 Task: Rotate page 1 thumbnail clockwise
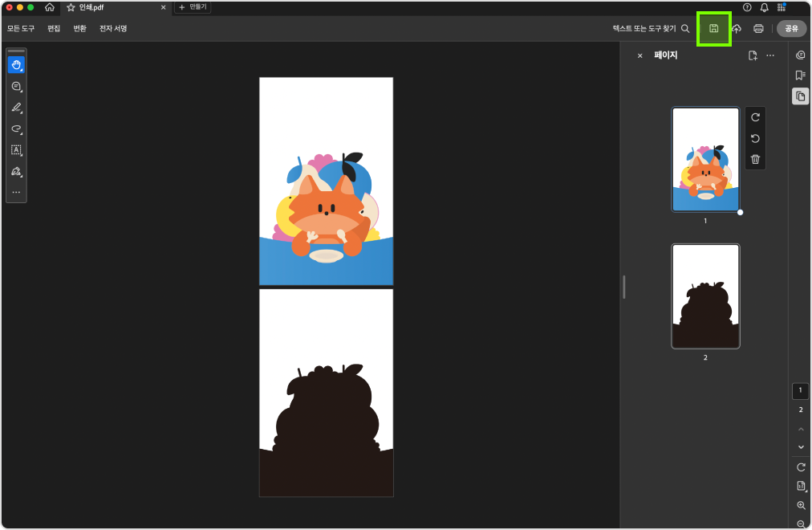[x=755, y=117]
